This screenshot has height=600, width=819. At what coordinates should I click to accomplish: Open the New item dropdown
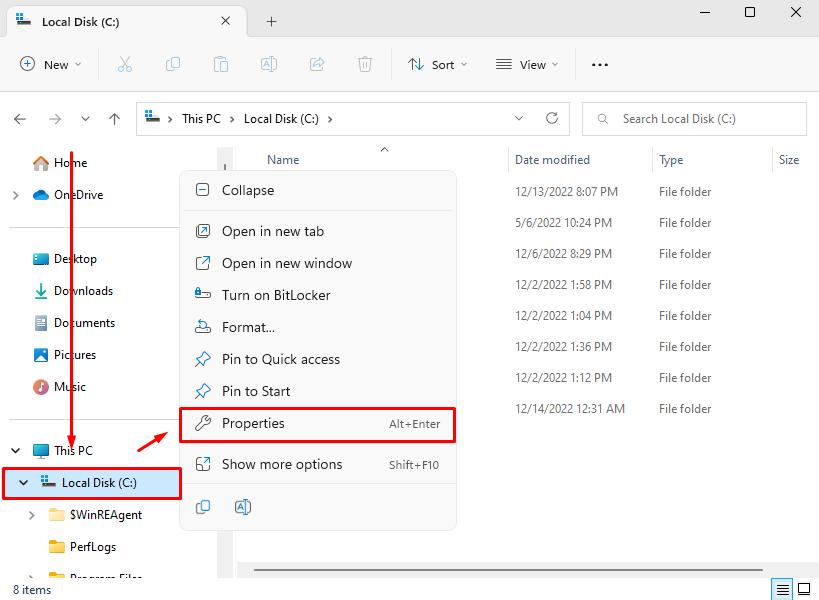click(51, 64)
